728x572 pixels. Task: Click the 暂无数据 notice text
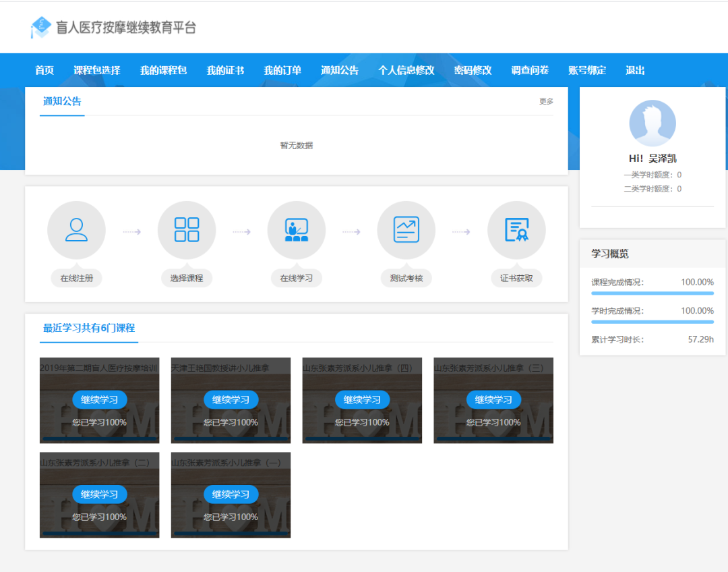(x=296, y=146)
